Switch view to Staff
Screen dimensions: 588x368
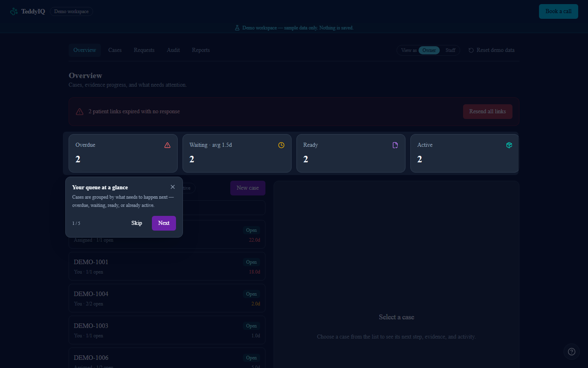[x=450, y=50]
